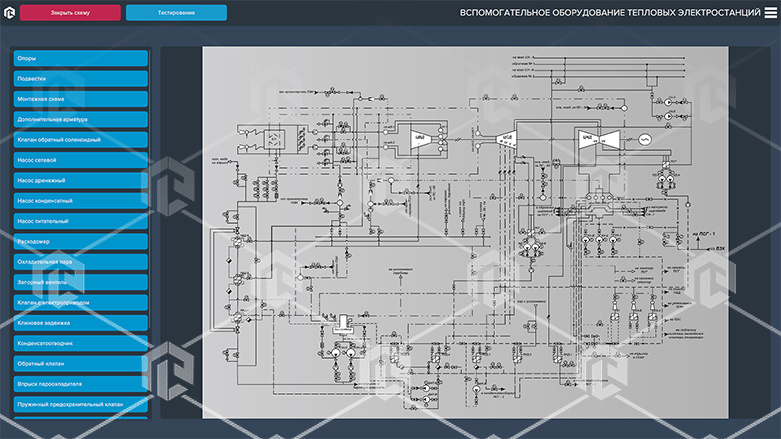Choose 'Дополнительная арматура' in the list
Screen dimensions: 781x439
click(x=81, y=119)
